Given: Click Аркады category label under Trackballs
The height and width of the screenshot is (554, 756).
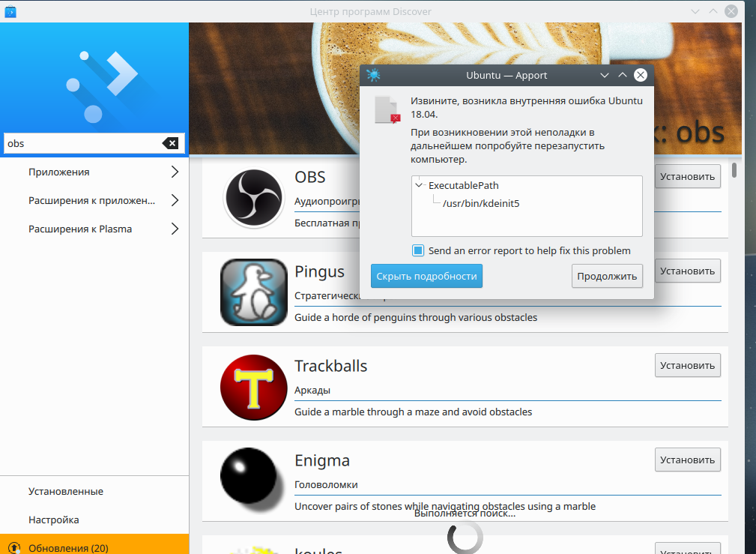Looking at the screenshot, I should [x=312, y=390].
